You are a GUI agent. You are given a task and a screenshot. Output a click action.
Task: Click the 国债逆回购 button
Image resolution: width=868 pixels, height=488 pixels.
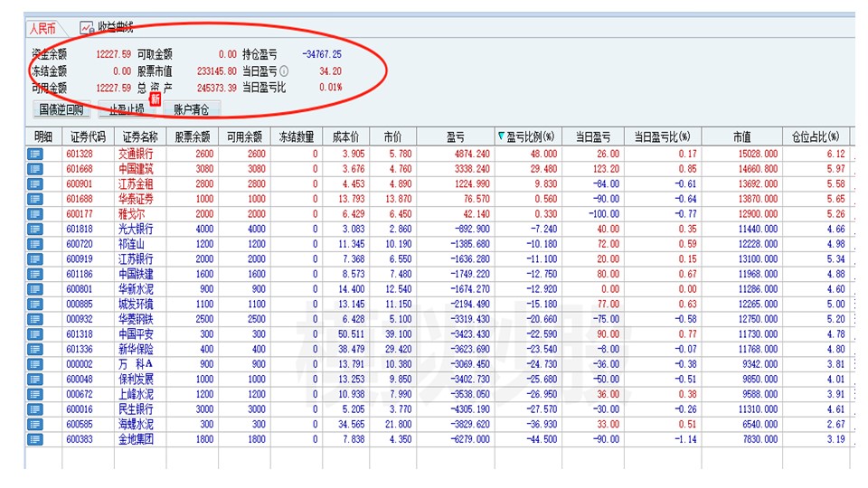click(61, 109)
